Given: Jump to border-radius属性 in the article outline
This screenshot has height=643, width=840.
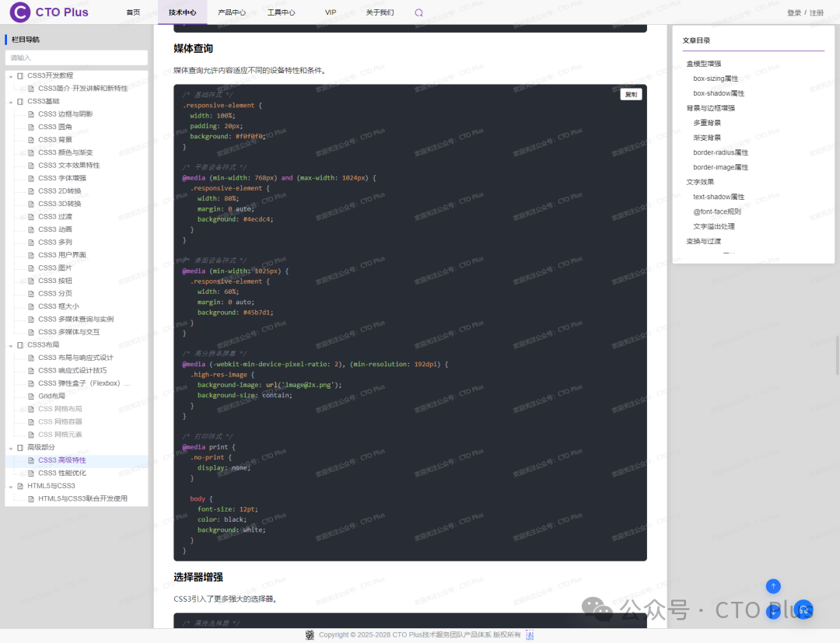Looking at the screenshot, I should 720,152.
